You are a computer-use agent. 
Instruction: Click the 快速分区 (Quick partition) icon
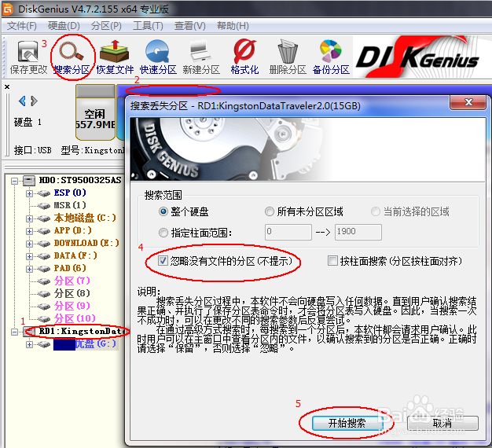coord(158,57)
